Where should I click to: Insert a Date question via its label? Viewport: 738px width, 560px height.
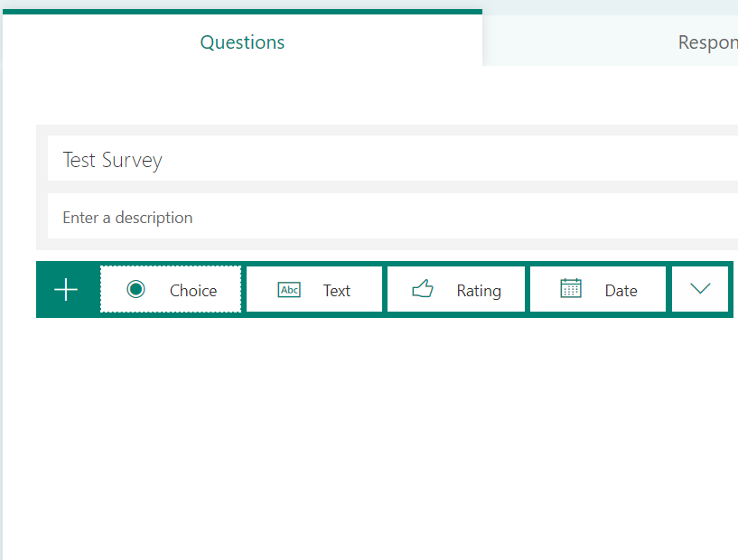(x=621, y=291)
